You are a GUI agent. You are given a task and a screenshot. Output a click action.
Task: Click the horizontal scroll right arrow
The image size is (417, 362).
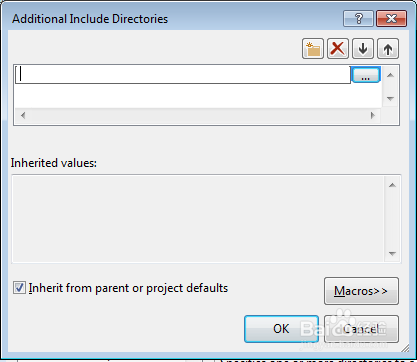[373, 115]
